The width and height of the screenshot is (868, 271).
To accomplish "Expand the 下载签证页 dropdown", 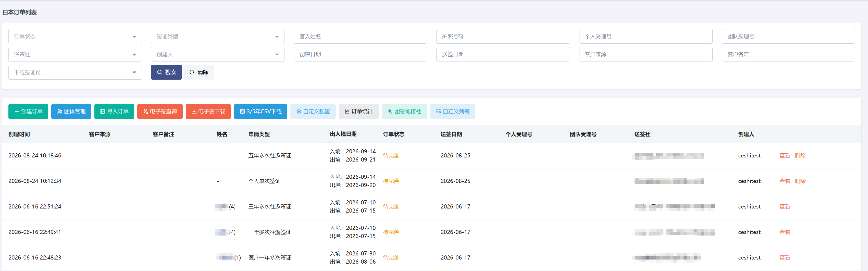I will click(75, 72).
